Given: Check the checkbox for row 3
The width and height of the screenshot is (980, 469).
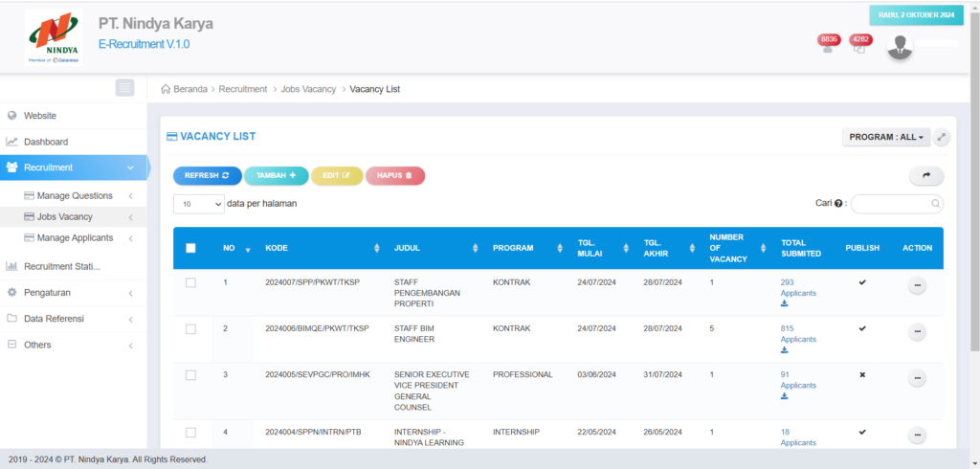Looking at the screenshot, I should (190, 374).
